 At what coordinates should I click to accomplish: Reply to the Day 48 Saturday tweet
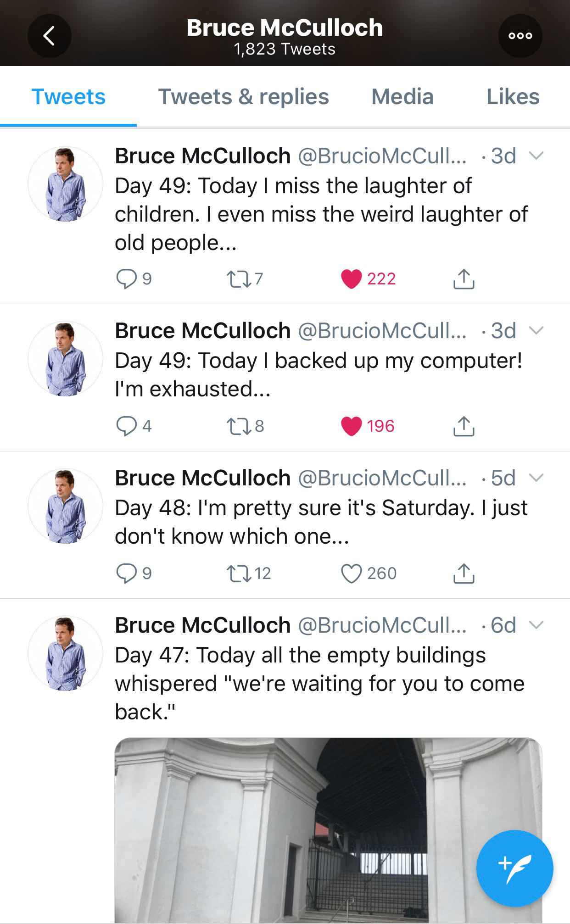(127, 573)
